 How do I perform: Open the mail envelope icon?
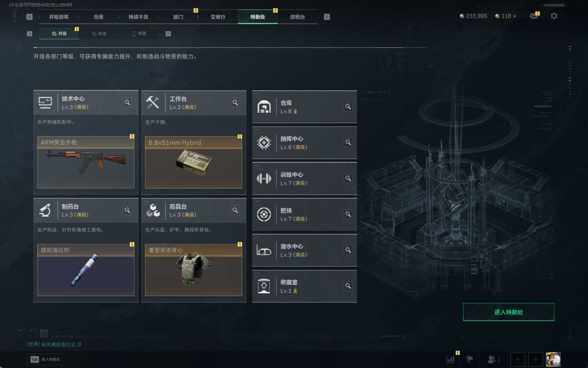coord(534,16)
